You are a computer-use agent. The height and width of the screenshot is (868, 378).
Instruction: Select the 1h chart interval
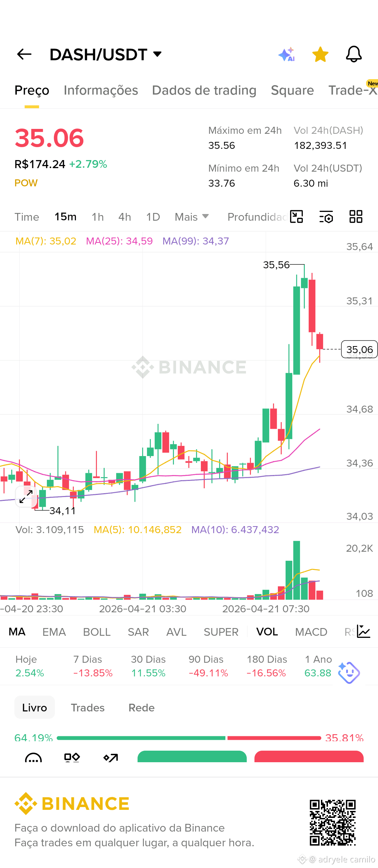[x=98, y=217]
